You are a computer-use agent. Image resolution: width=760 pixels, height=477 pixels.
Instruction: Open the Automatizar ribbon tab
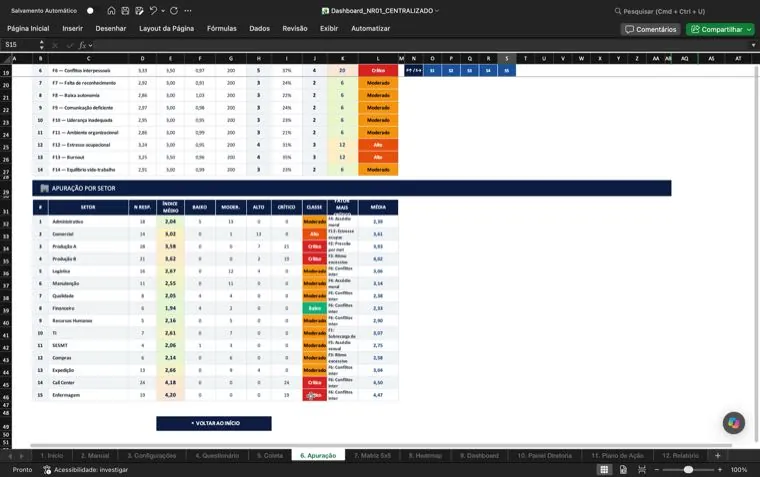click(370, 29)
